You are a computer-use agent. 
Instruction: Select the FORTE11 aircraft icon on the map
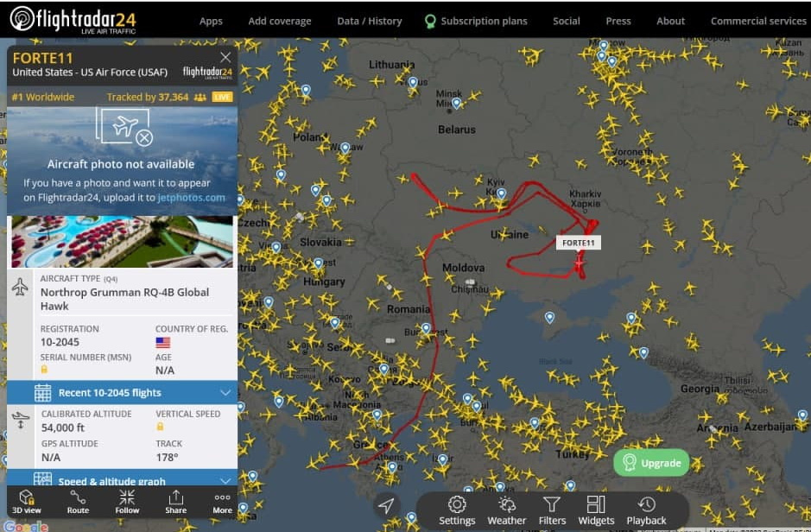pos(579,263)
